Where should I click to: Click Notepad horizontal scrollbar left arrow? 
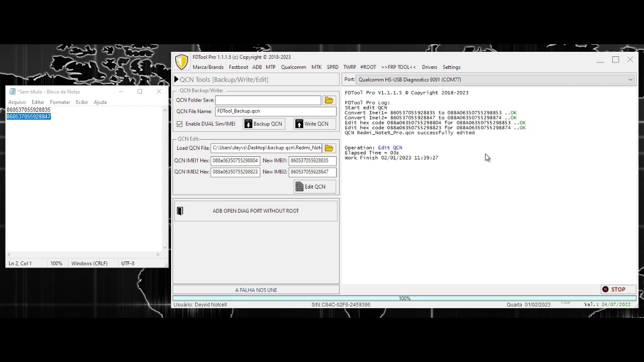[9, 254]
